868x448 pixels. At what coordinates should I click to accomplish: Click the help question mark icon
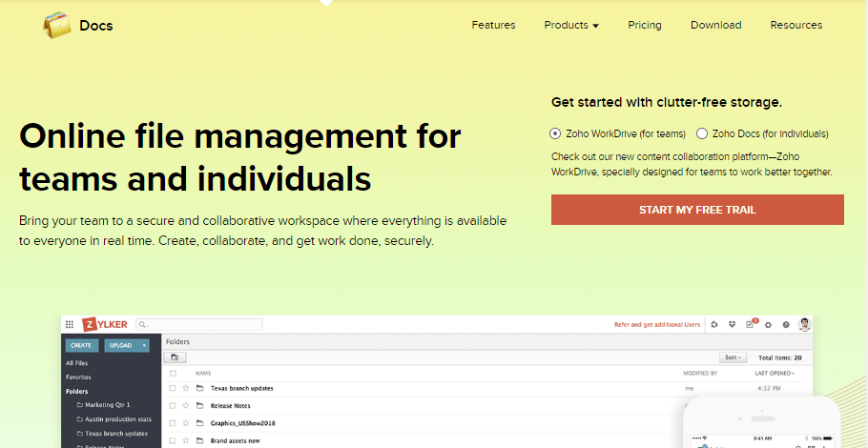point(786,325)
